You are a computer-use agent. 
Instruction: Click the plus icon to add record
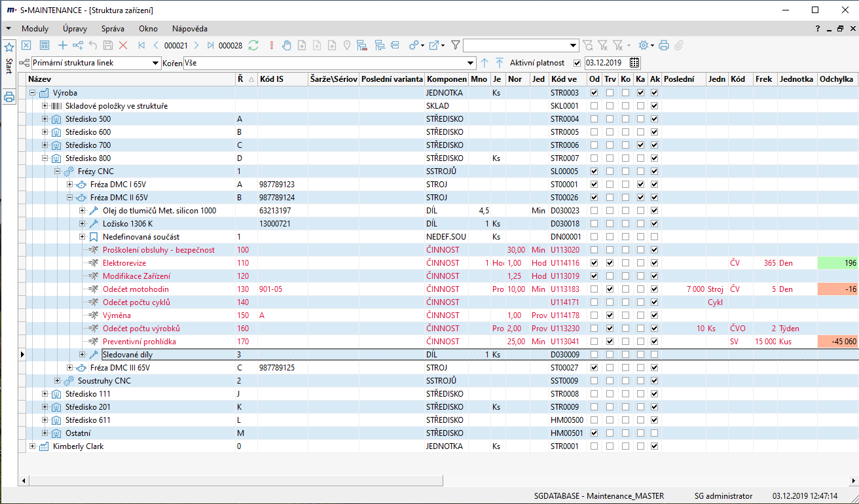tap(63, 45)
